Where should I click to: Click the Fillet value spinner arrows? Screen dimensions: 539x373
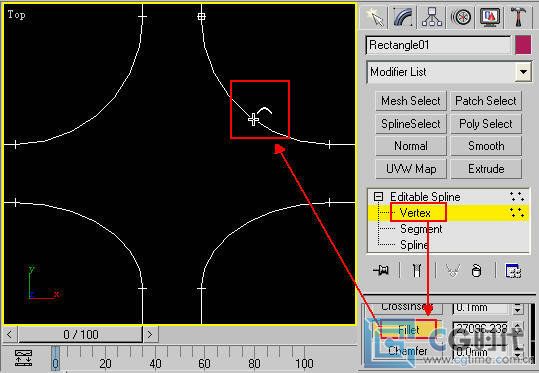tap(518, 329)
